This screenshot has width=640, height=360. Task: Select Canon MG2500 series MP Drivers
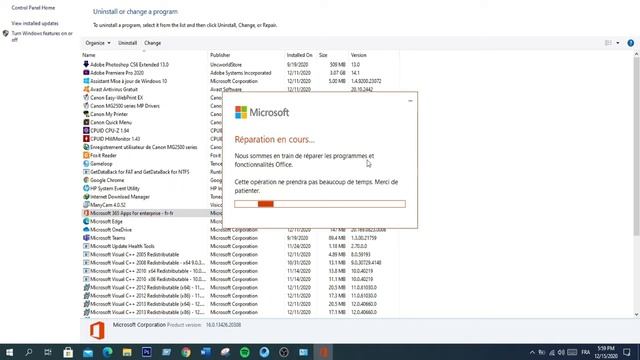coord(124,106)
